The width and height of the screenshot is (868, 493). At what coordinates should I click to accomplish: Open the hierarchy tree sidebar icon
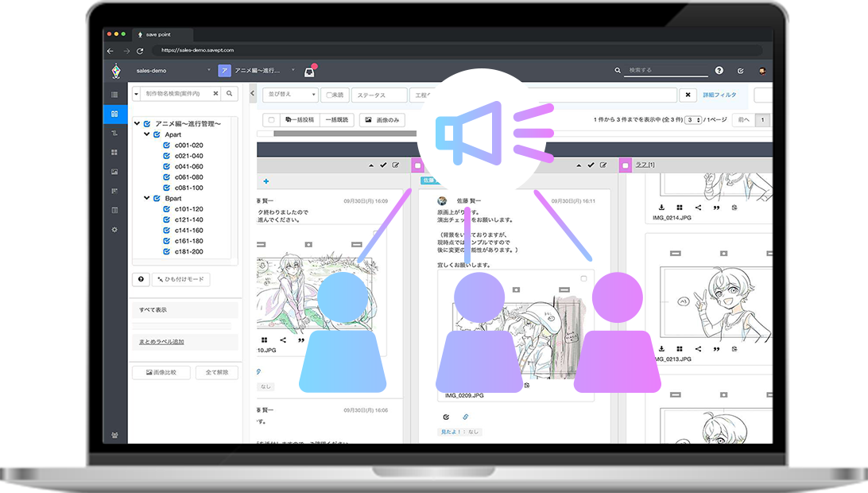114,133
